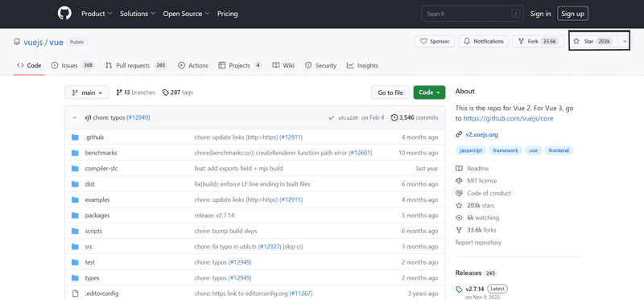Click the link icon beside v2.vuejs.org
The image size is (644, 300).
point(459,134)
